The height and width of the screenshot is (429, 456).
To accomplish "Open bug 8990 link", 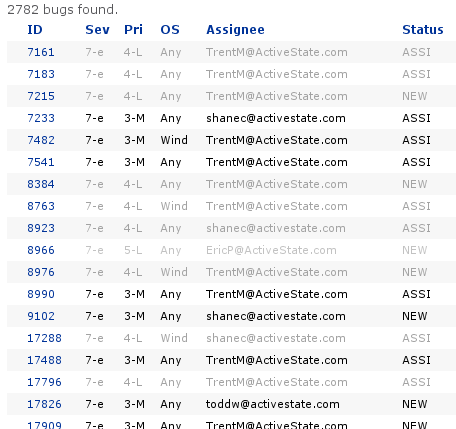I will coord(41,294).
